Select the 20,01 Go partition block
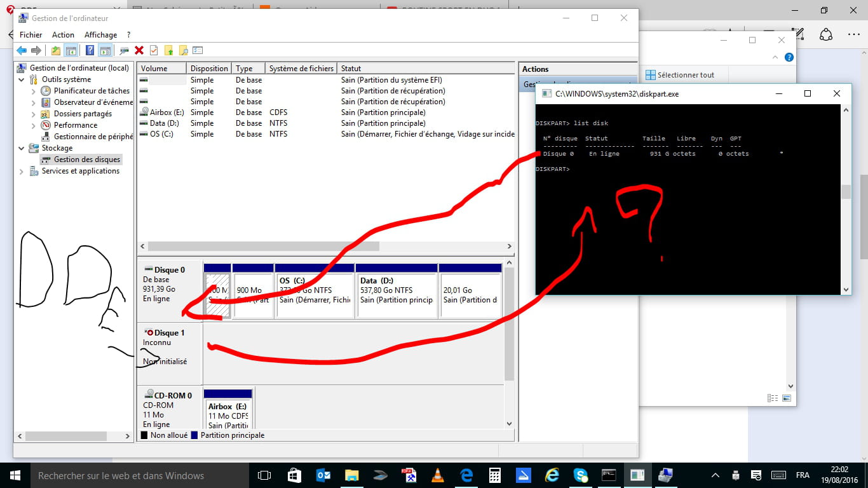The width and height of the screenshot is (868, 488). [x=470, y=290]
